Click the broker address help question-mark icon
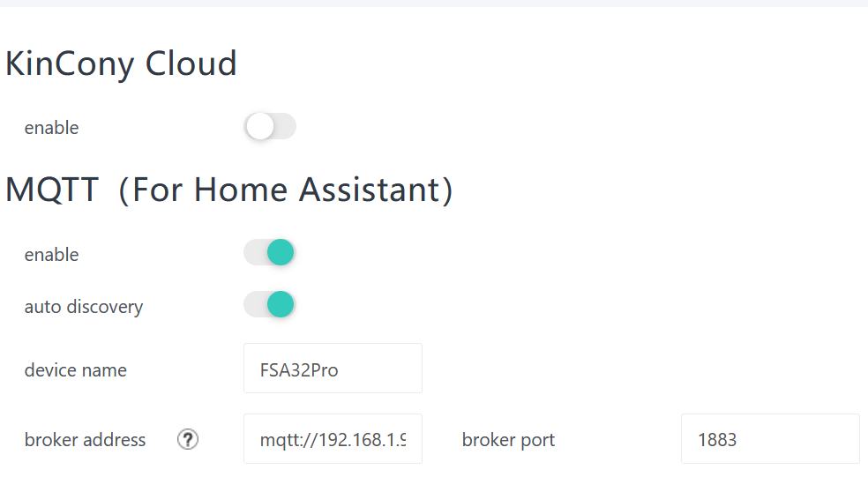Image resolution: width=868 pixels, height=477 pixels. [187, 439]
